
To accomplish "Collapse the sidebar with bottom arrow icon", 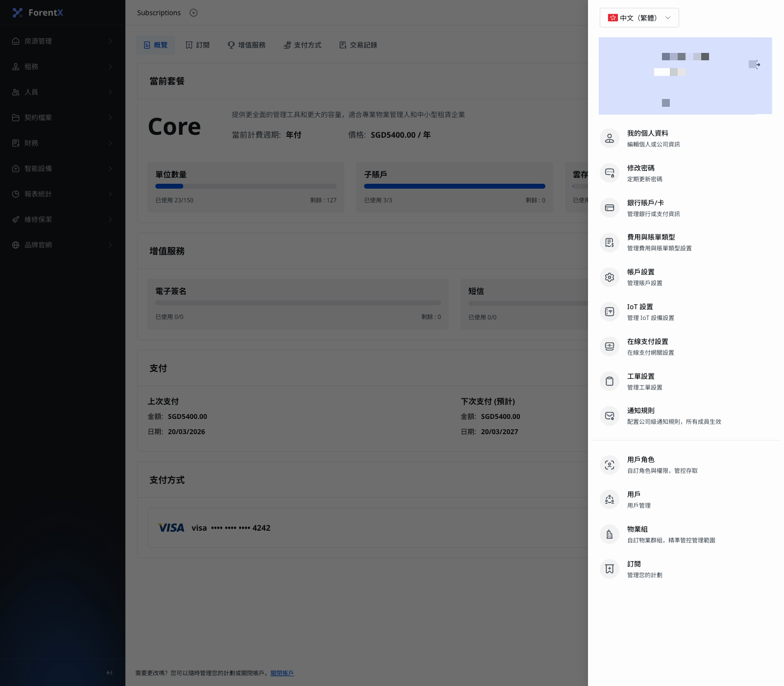I will (109, 673).
